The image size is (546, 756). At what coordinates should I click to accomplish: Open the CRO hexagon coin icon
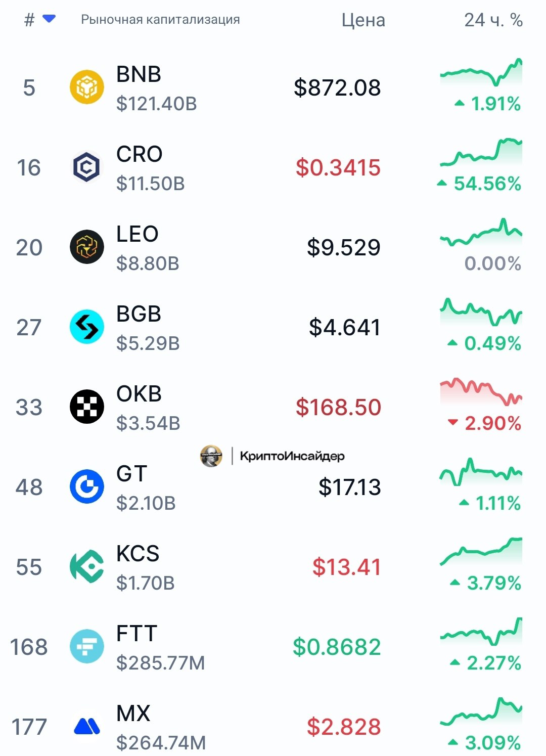tap(87, 167)
